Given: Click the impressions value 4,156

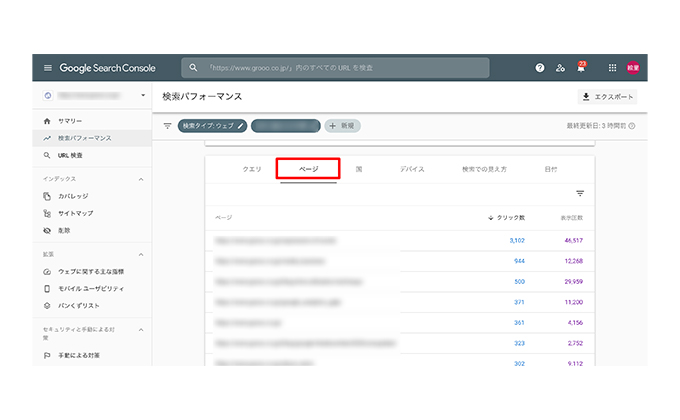Looking at the screenshot, I should (x=575, y=323).
